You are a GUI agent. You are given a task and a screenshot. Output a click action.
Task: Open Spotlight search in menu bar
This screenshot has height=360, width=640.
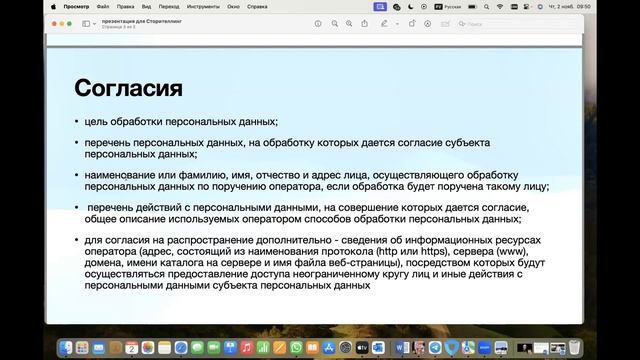(x=487, y=7)
